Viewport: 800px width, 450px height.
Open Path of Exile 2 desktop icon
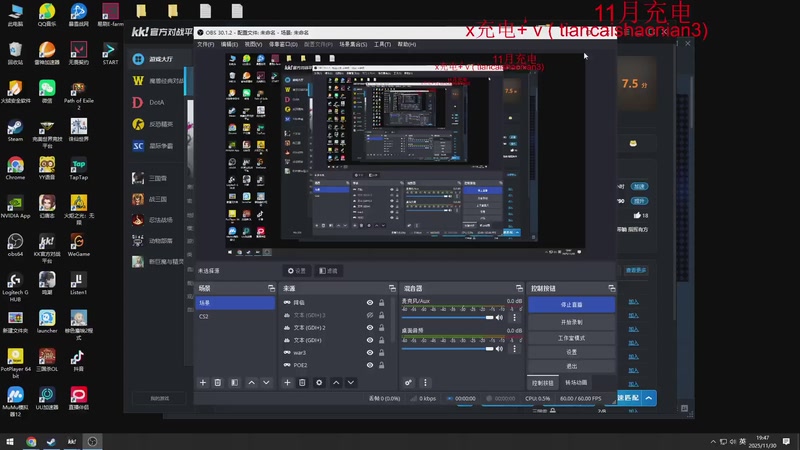[79, 95]
